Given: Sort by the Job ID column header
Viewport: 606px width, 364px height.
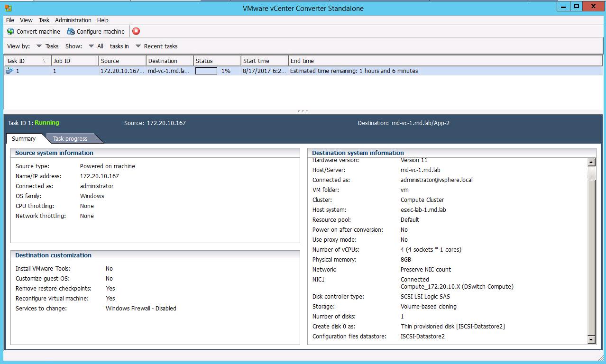Looking at the screenshot, I should [75, 61].
